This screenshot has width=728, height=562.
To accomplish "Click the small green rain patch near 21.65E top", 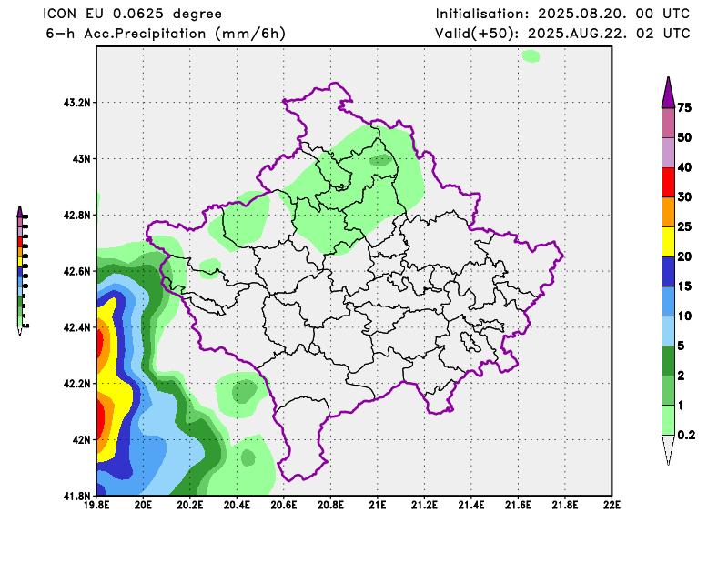I will tap(531, 56).
